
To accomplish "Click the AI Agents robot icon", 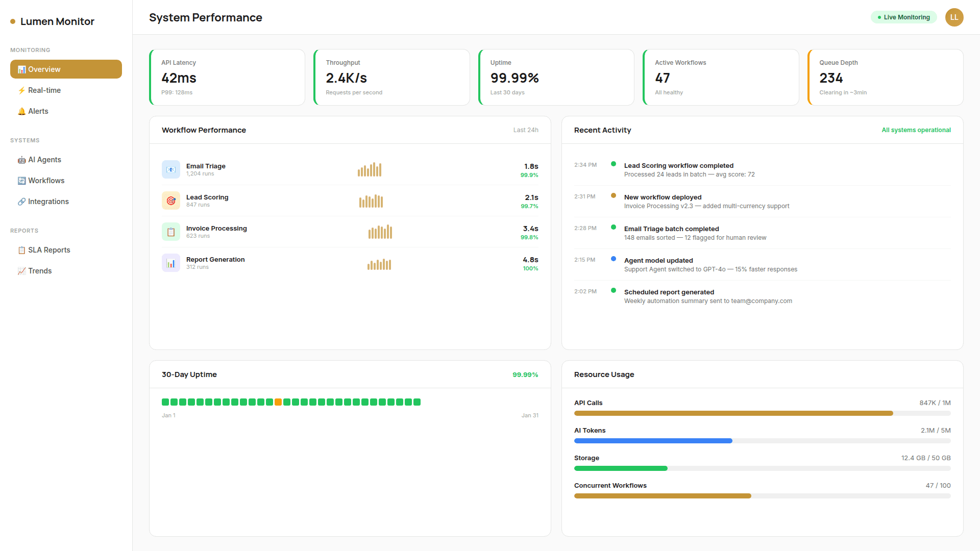I will (x=21, y=159).
